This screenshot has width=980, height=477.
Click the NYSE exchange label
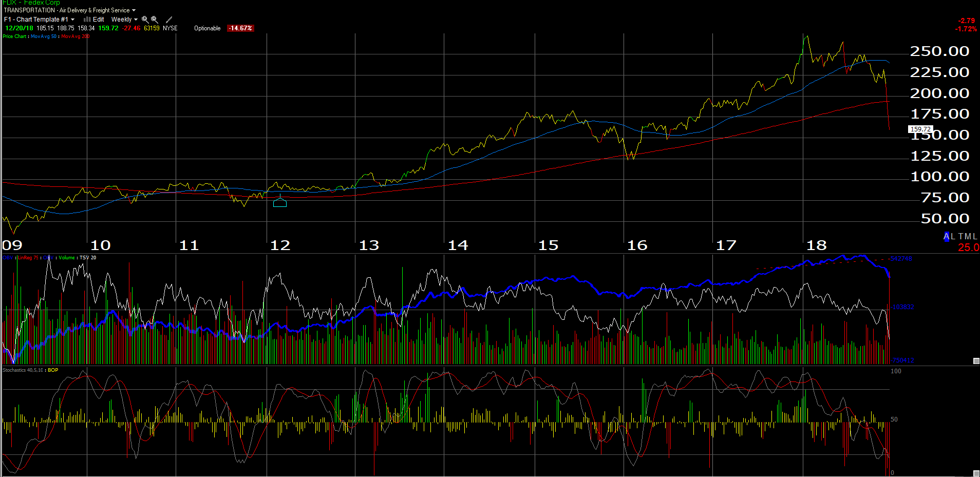pyautogui.click(x=170, y=28)
